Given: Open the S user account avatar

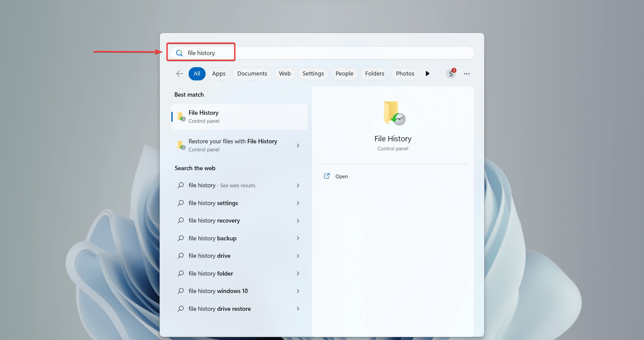Looking at the screenshot, I should pos(451,74).
